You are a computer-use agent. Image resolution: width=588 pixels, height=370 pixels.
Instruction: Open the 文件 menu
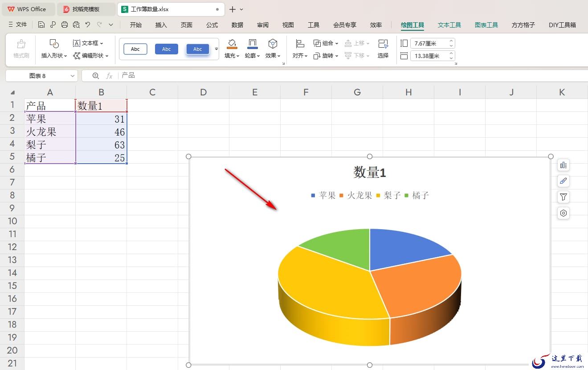(x=18, y=25)
